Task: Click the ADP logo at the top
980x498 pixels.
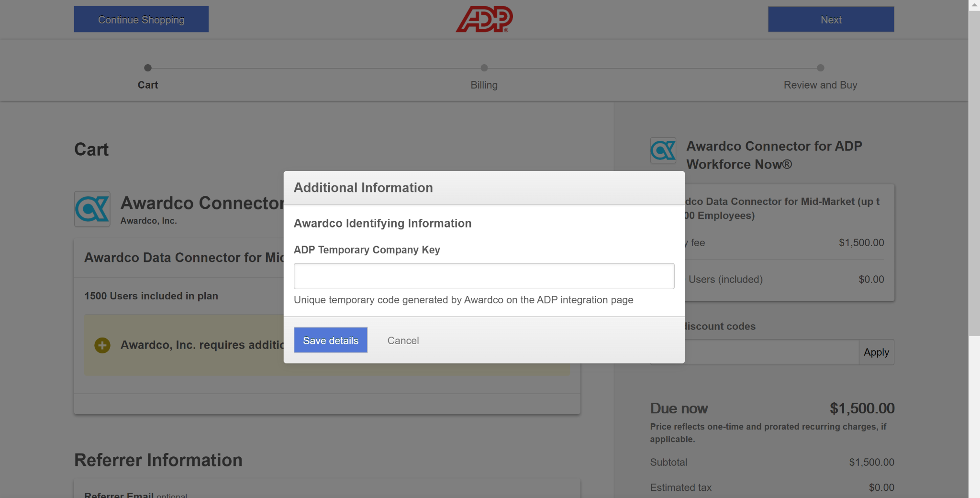Action: pyautogui.click(x=484, y=19)
